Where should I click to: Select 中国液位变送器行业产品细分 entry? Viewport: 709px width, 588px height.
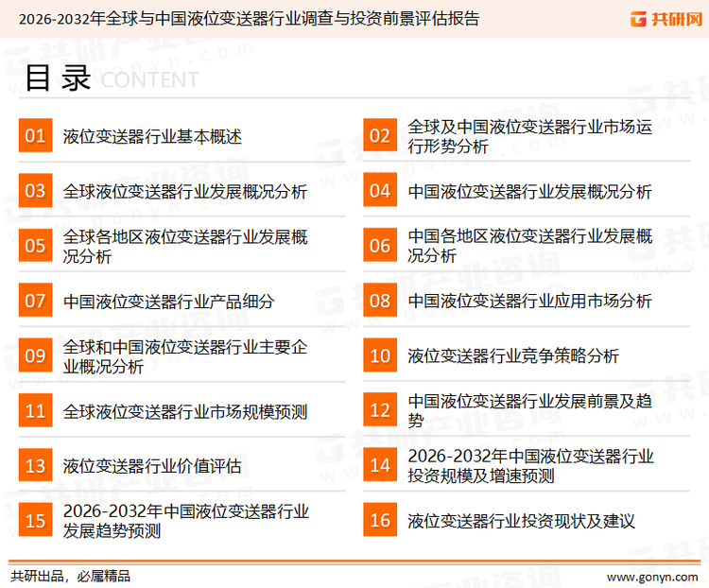pyautogui.click(x=168, y=302)
